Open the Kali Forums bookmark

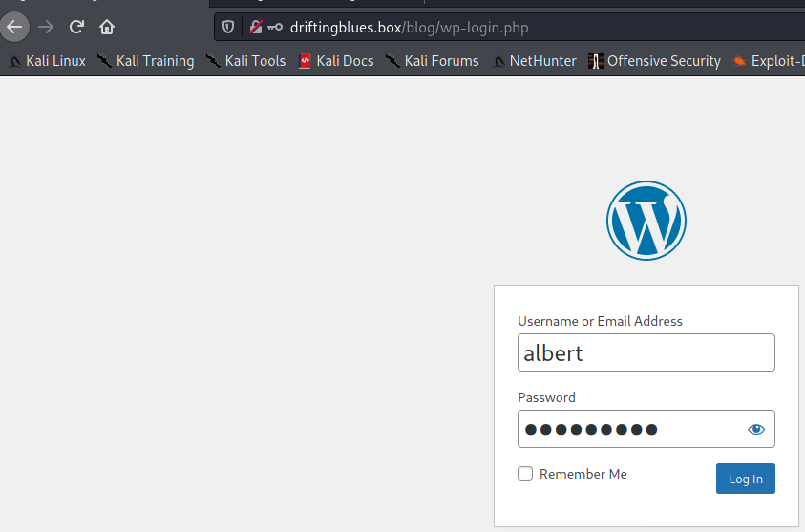pos(433,61)
